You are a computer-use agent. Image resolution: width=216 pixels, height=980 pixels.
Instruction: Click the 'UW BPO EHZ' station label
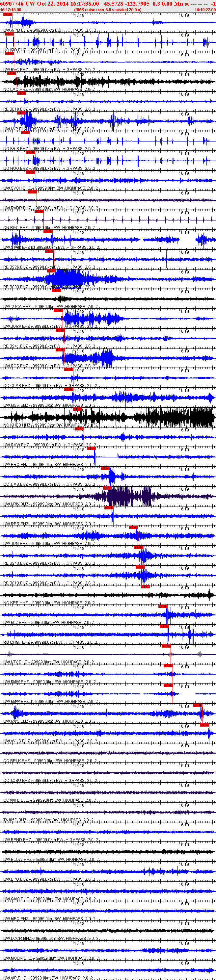16,880
